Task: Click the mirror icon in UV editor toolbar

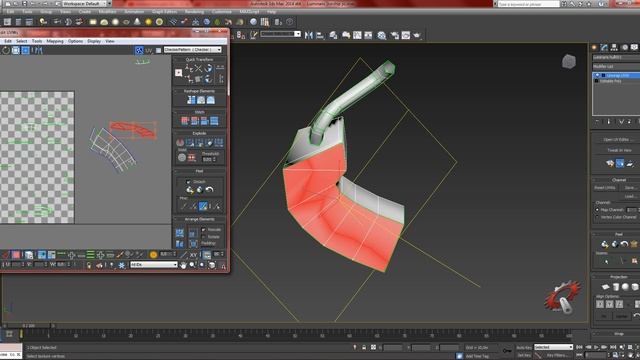Action: pos(38,50)
